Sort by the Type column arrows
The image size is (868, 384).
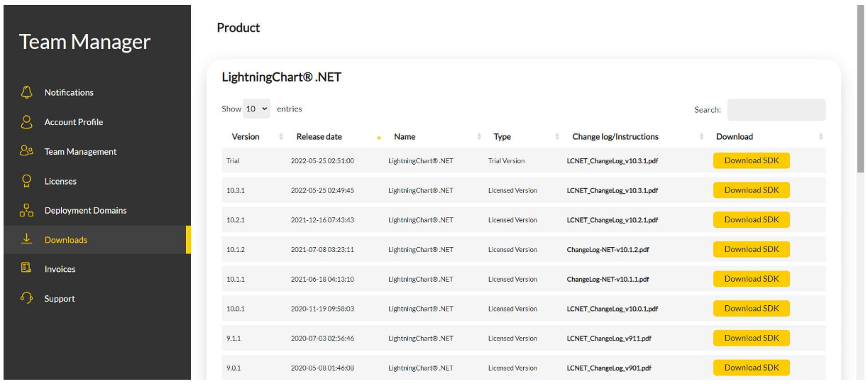coord(557,136)
